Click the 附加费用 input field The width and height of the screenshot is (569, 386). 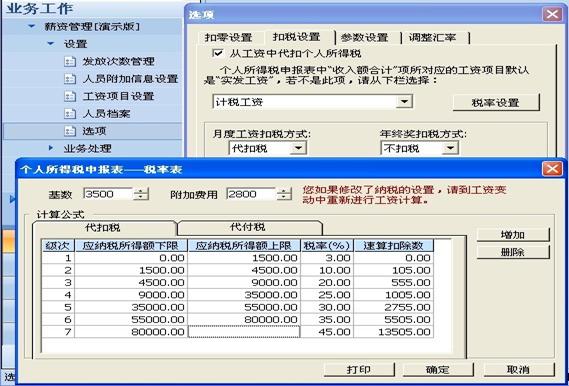(x=251, y=194)
